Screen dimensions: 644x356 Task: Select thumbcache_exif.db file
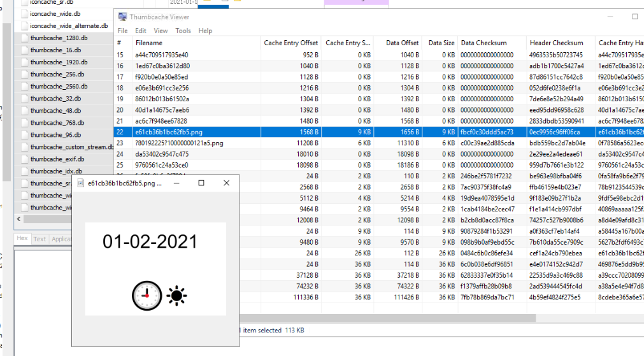click(x=57, y=159)
